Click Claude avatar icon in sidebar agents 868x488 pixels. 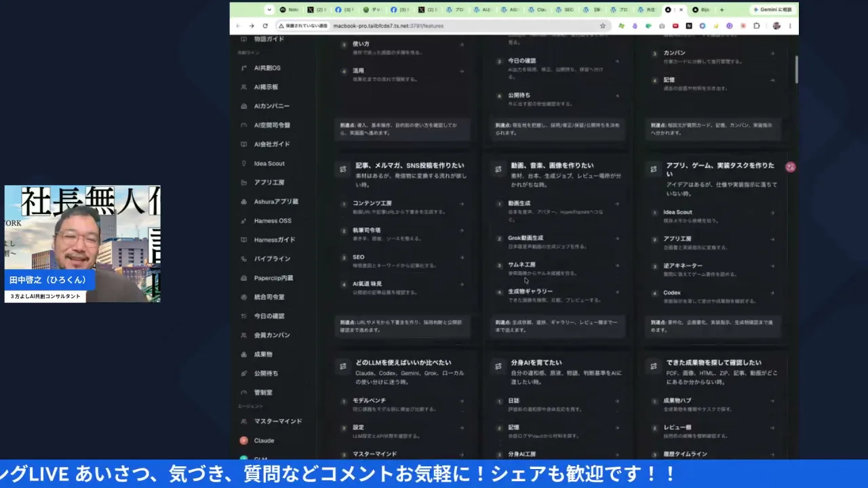pyautogui.click(x=244, y=441)
